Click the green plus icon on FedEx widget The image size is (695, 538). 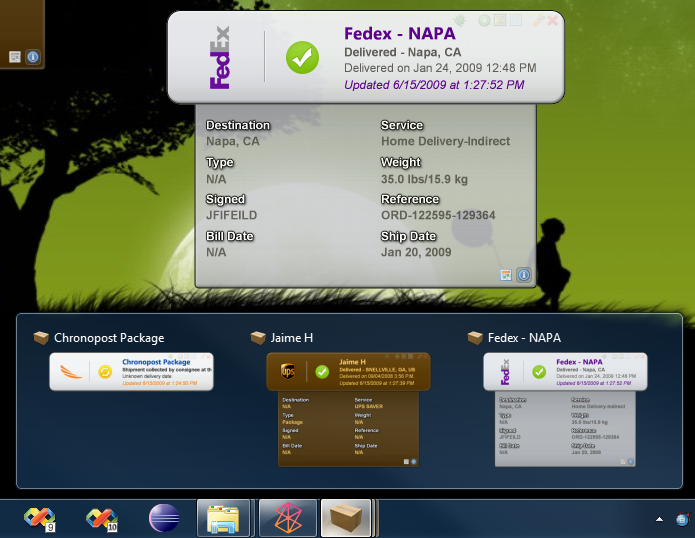(x=484, y=20)
